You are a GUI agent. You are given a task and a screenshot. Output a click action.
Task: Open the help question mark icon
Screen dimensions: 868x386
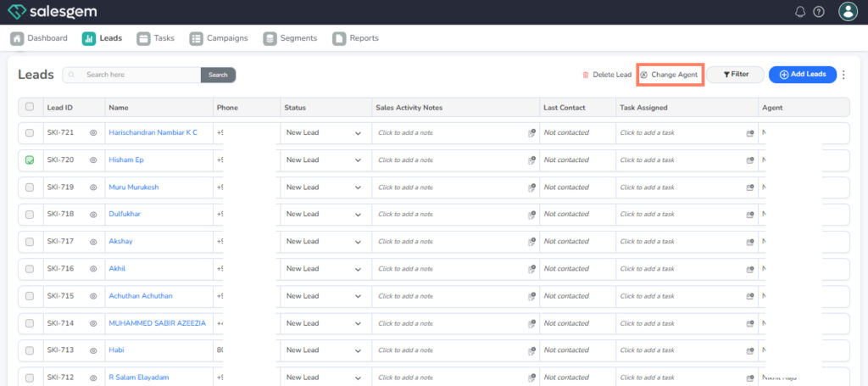pos(819,12)
